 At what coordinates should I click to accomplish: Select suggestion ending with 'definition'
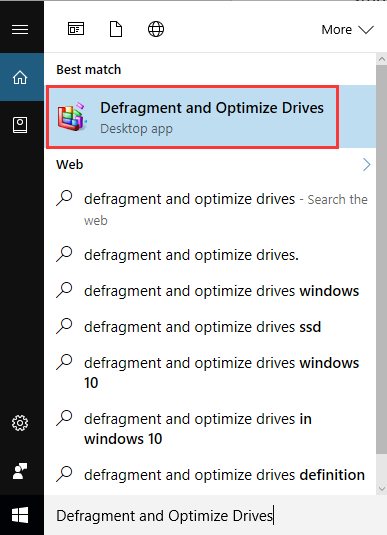(211, 475)
